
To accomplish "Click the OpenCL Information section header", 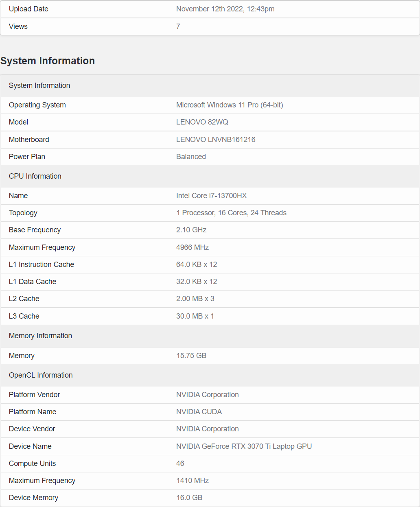I will click(x=40, y=375).
